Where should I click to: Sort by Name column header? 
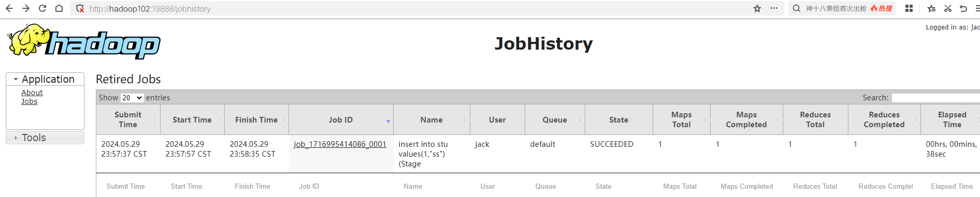pyautogui.click(x=431, y=119)
